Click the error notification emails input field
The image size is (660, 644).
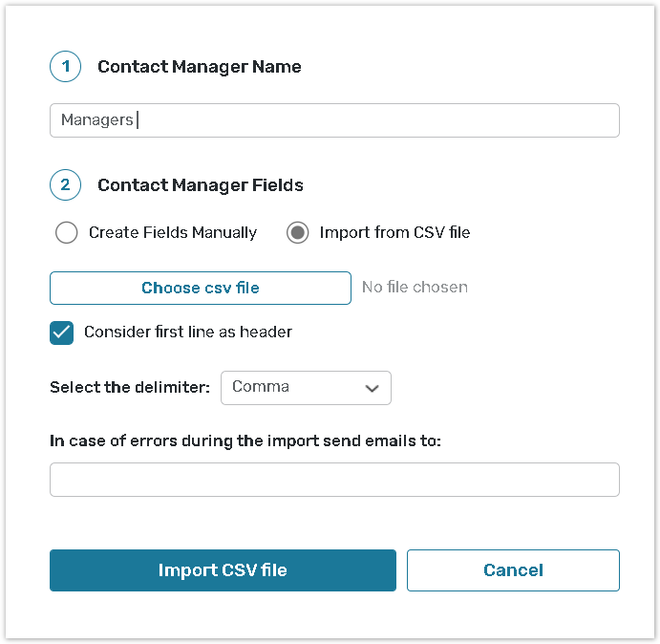tap(334, 480)
